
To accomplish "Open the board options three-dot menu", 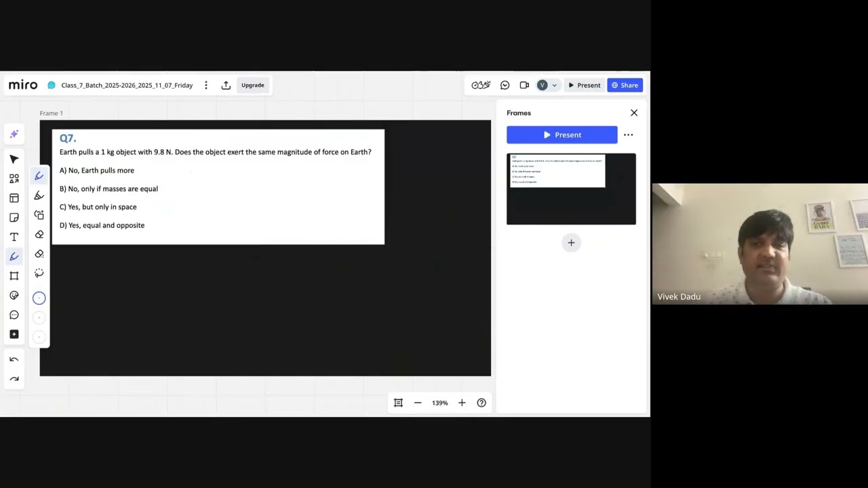I will point(206,85).
